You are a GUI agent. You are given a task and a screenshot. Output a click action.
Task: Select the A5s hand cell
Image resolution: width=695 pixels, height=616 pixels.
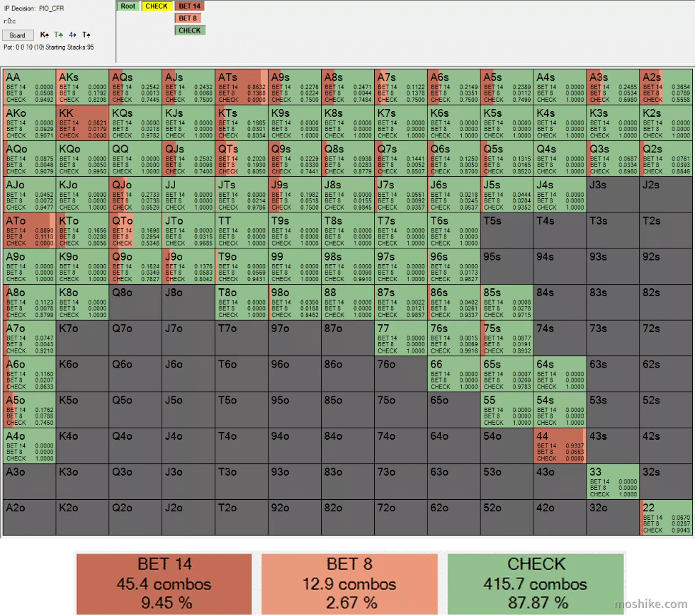point(507,87)
